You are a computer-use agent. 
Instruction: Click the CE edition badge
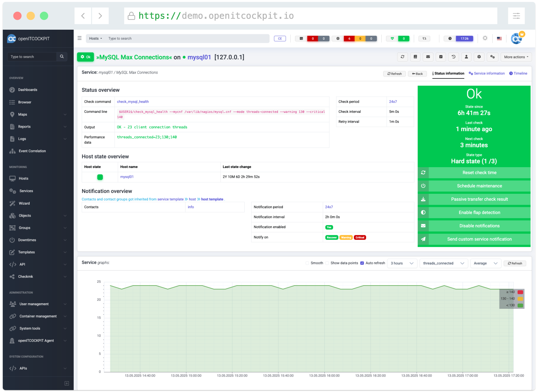point(280,38)
